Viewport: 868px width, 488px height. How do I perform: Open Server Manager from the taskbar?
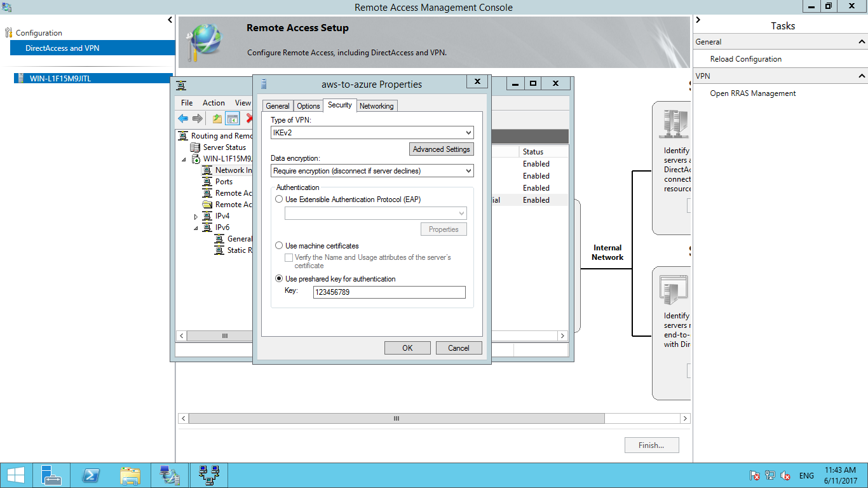(51, 475)
